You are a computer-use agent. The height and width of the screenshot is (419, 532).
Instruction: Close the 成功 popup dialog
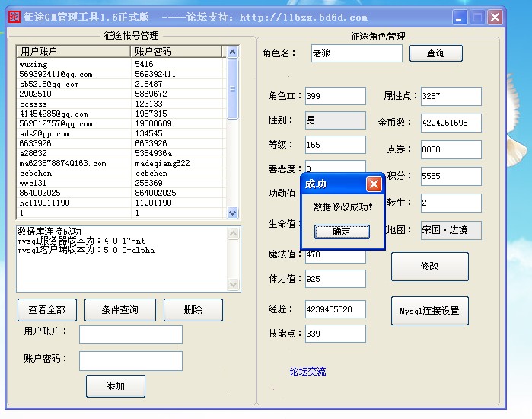click(x=374, y=184)
